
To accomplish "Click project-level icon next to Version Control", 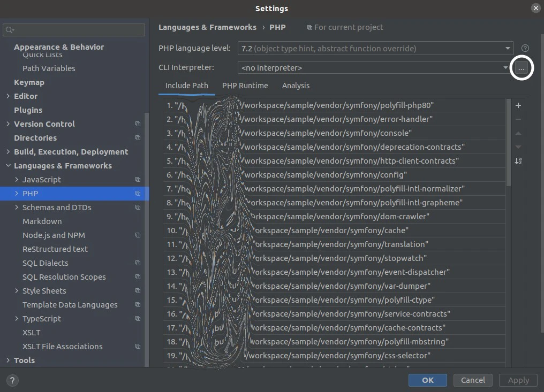I will click(138, 124).
